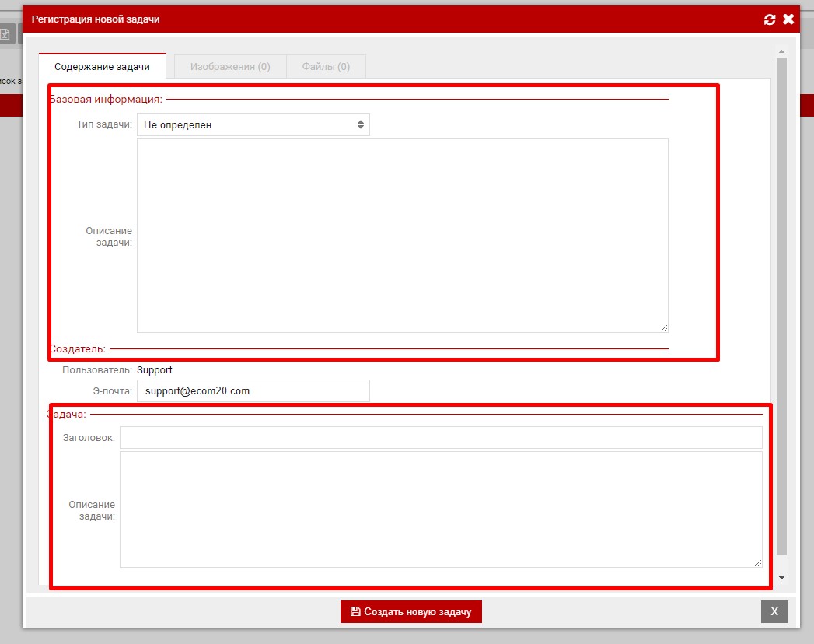The width and height of the screenshot is (814, 644).
Task: Click the Э-почта field with support@ecom20.com
Action: point(253,391)
